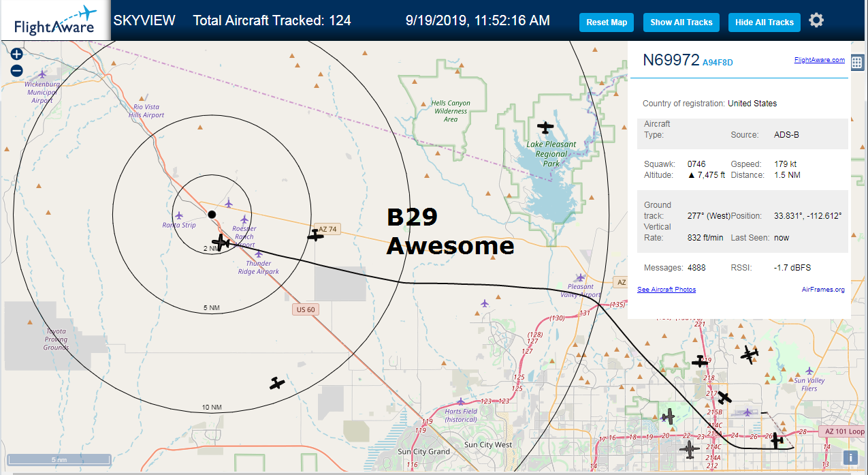Screen dimensions: 868x475
Task: Click the AZ 74 highway shield
Action: point(327,230)
